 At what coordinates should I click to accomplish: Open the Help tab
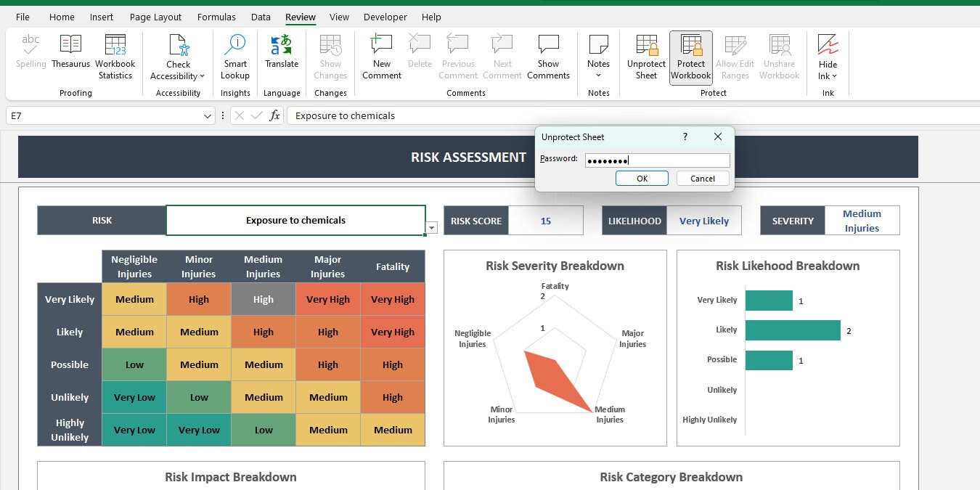[431, 17]
